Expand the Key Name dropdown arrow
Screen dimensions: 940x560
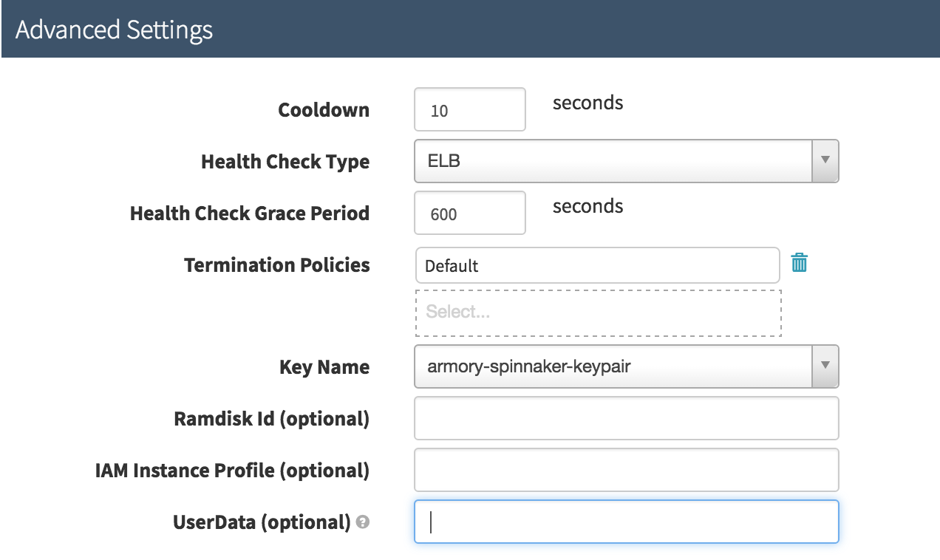click(825, 366)
